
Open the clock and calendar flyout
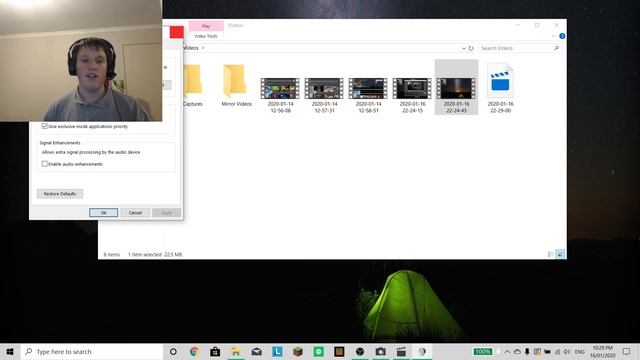click(602, 351)
